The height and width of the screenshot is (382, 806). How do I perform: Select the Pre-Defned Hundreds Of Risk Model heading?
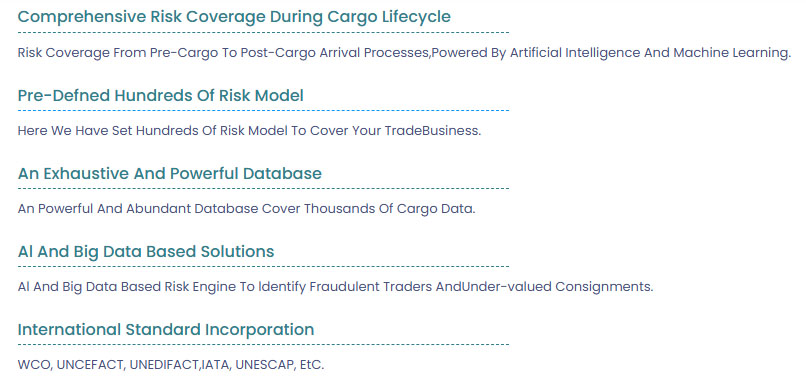click(160, 95)
